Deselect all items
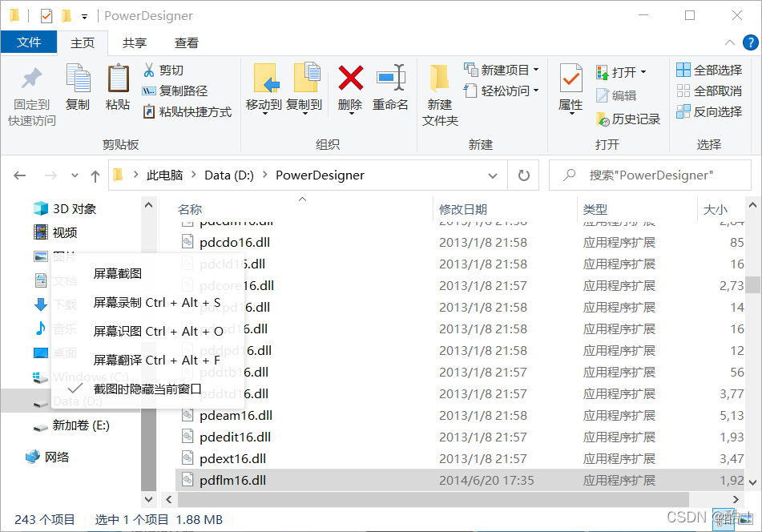Image resolution: width=762 pixels, height=532 pixels. (x=709, y=91)
